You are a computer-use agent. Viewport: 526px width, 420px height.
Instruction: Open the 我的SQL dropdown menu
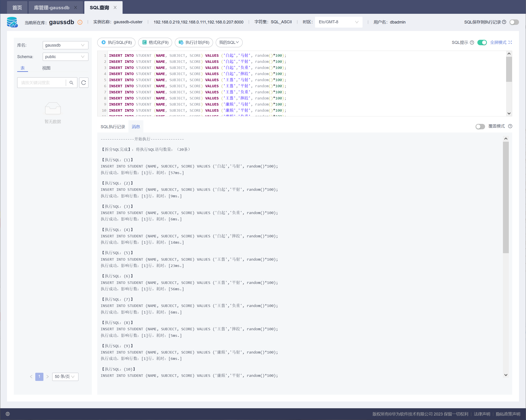click(229, 42)
